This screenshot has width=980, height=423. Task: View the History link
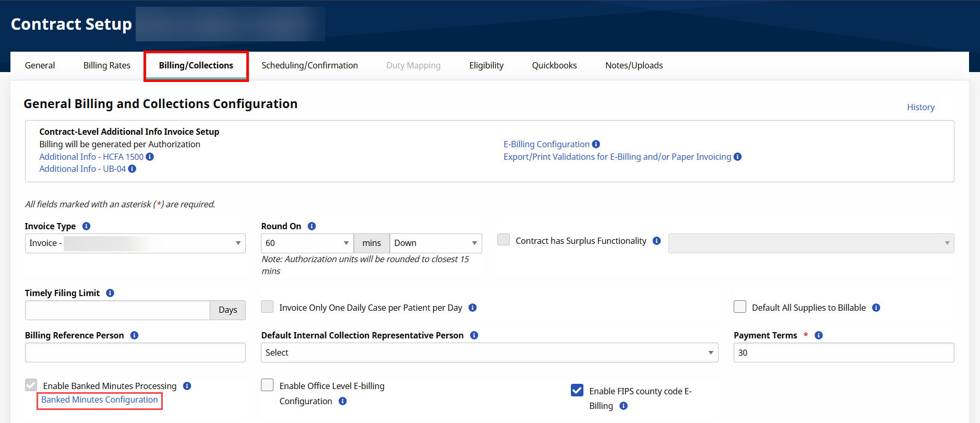[x=921, y=107]
